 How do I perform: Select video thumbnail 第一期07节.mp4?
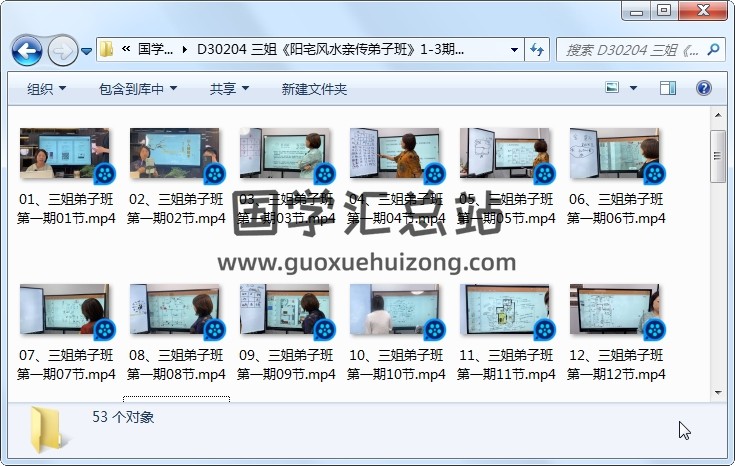click(x=65, y=309)
